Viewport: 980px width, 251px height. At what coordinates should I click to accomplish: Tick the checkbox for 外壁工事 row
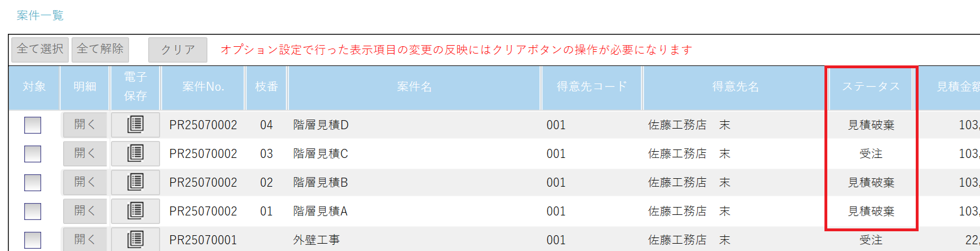point(33,240)
